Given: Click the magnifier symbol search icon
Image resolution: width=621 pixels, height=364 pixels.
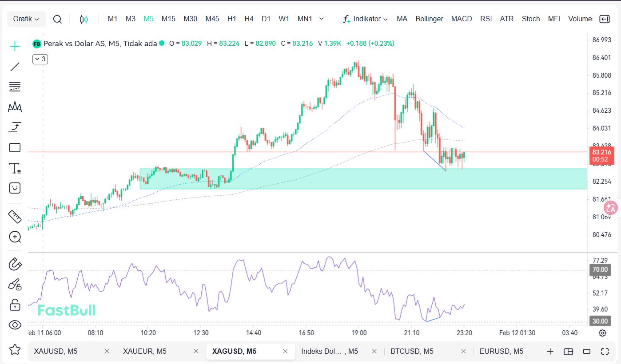Looking at the screenshot, I should 57,19.
